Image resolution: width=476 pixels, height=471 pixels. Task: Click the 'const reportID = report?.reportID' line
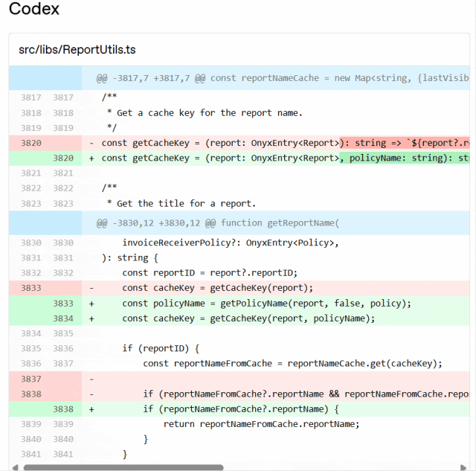pos(210,273)
